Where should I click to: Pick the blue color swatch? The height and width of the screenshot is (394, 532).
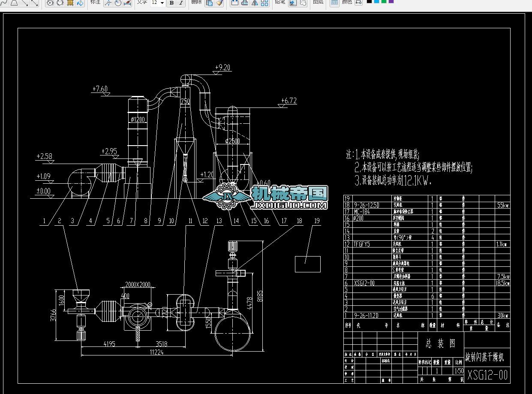(376, 1)
